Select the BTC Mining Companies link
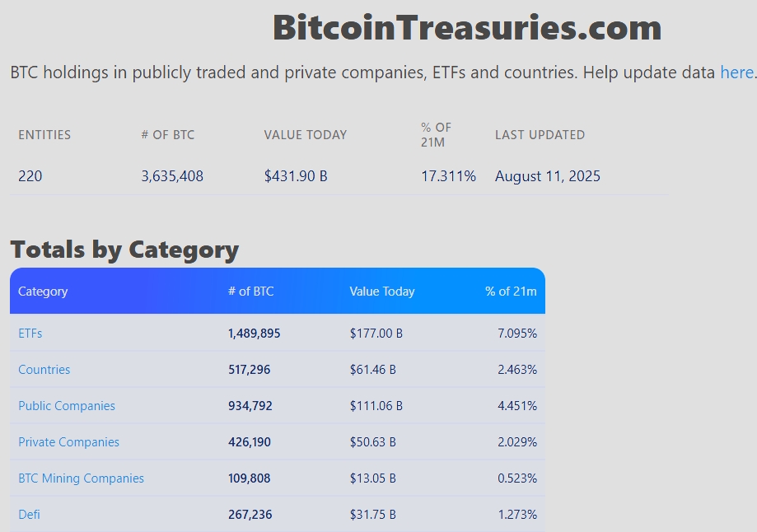The image size is (757, 532). 81,478
